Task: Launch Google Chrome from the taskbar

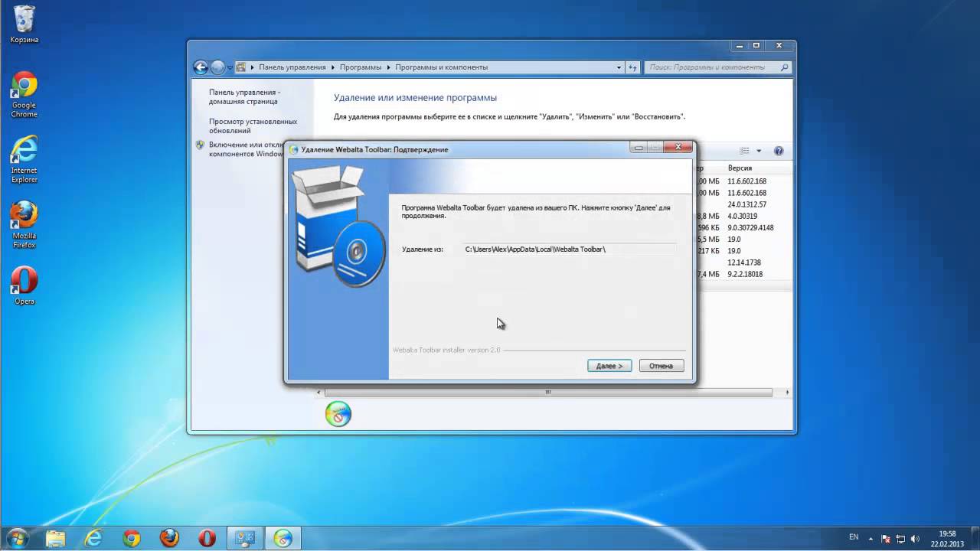Action: (131, 538)
